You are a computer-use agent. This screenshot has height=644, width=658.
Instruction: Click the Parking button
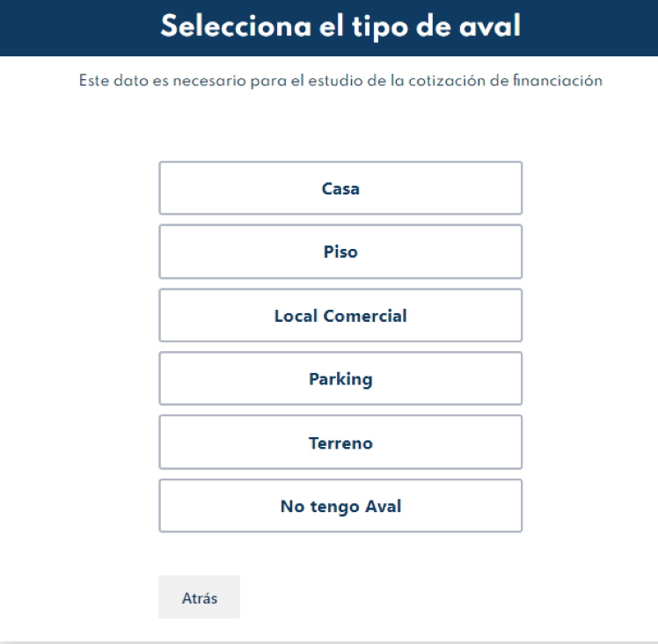[x=340, y=379]
